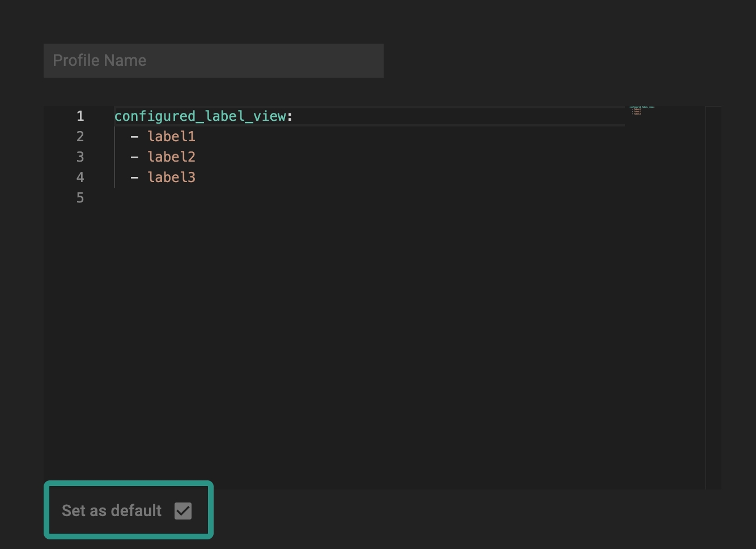Viewport: 756px width, 549px height.
Task: Click the Profile Name input field
Action: pos(213,61)
